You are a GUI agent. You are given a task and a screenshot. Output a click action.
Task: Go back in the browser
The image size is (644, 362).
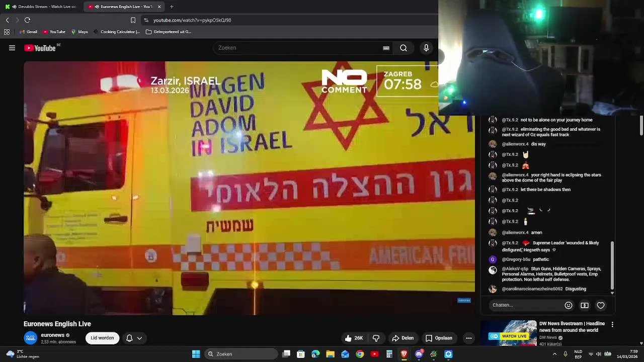pos(7,20)
